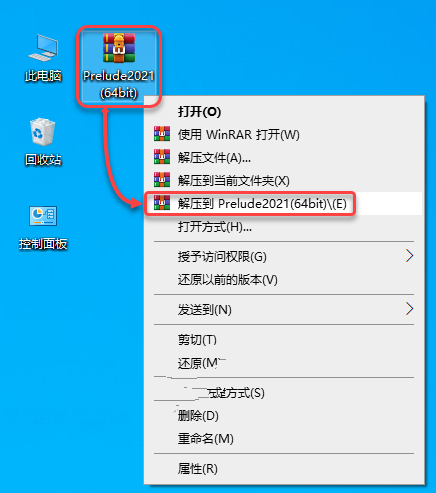Select 还原以前的版本(V) option
The width and height of the screenshot is (436, 493).
tap(228, 280)
